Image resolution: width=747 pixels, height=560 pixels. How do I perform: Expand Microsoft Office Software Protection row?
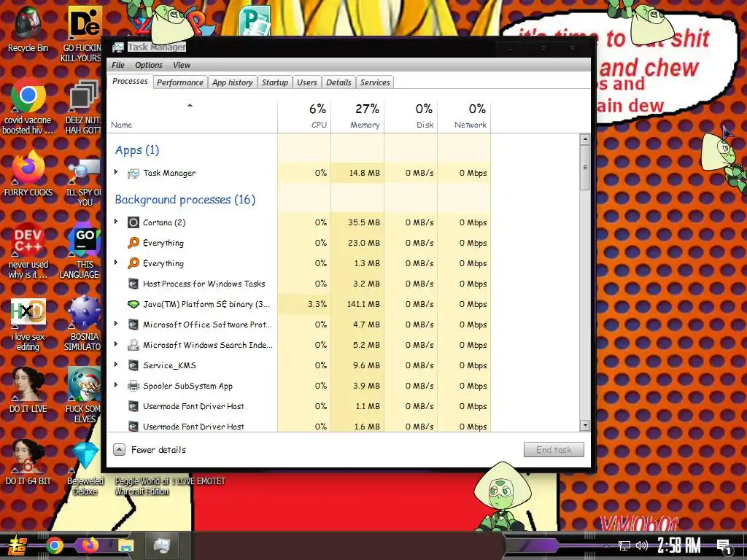[x=116, y=324]
